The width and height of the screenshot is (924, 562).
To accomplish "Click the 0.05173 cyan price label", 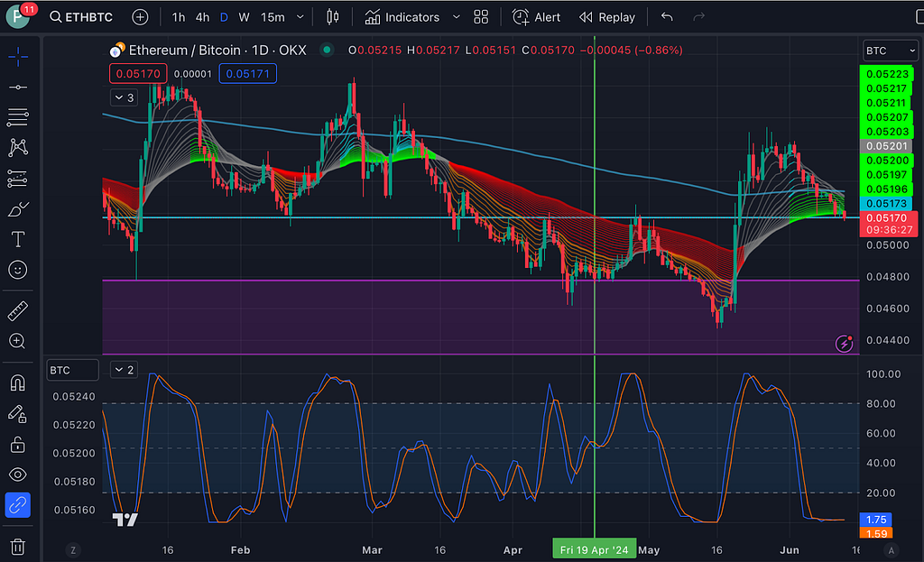I will pos(886,204).
